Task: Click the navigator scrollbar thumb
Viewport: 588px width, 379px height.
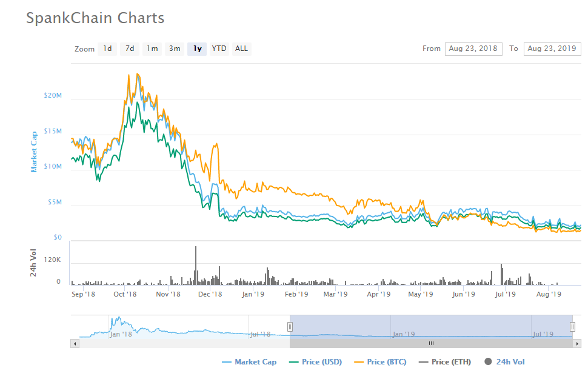Action: (x=431, y=343)
